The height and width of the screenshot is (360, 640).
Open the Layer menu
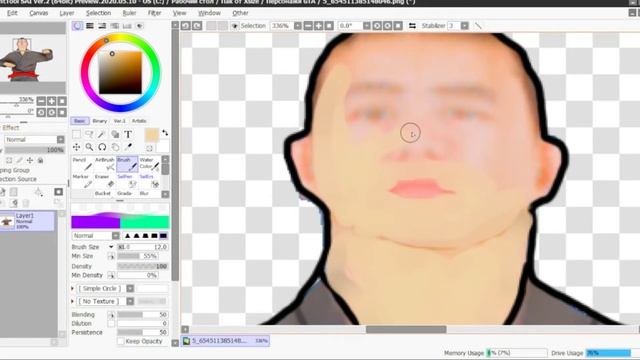[67, 13]
